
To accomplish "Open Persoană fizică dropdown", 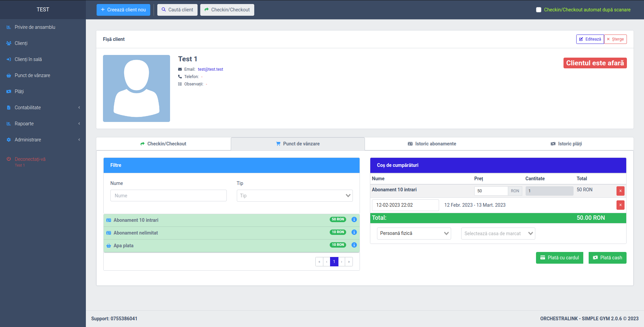I will pyautogui.click(x=414, y=234).
